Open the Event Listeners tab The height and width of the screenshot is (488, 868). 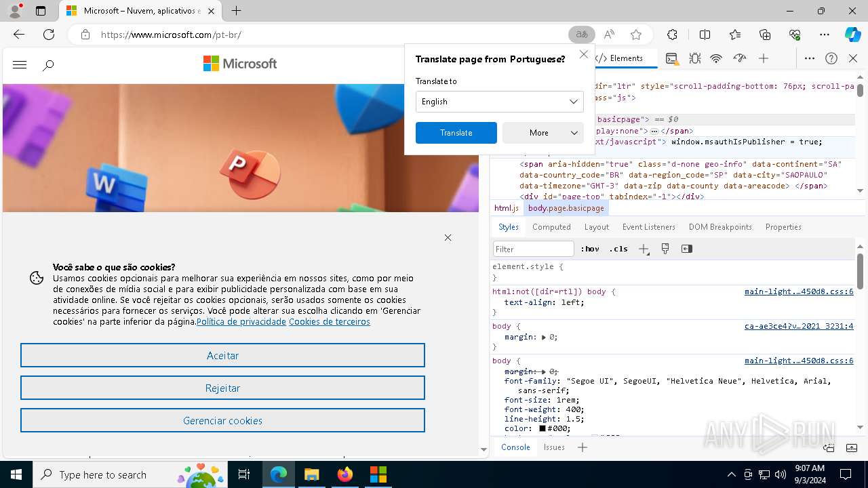click(x=649, y=227)
